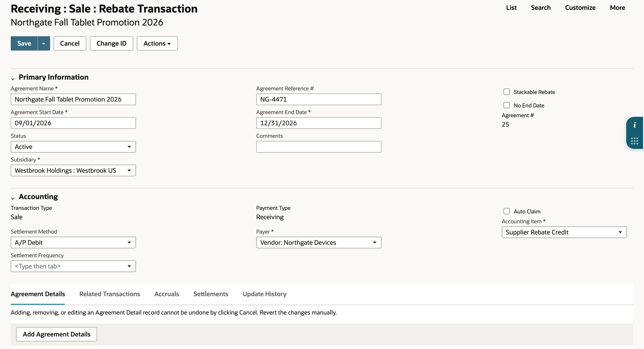Collapse the Accounting section chevron
The height and width of the screenshot is (349, 644).
pos(13,198)
